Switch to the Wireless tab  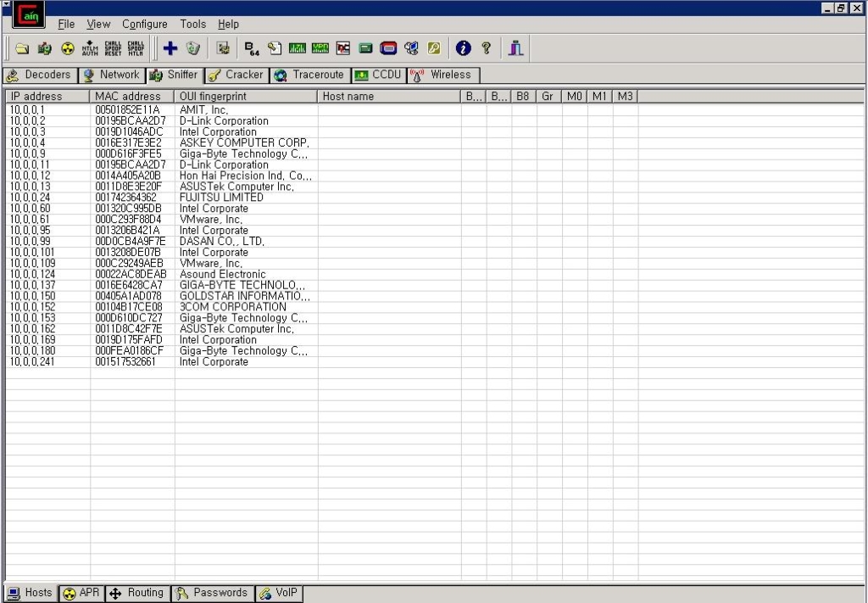tap(443, 75)
